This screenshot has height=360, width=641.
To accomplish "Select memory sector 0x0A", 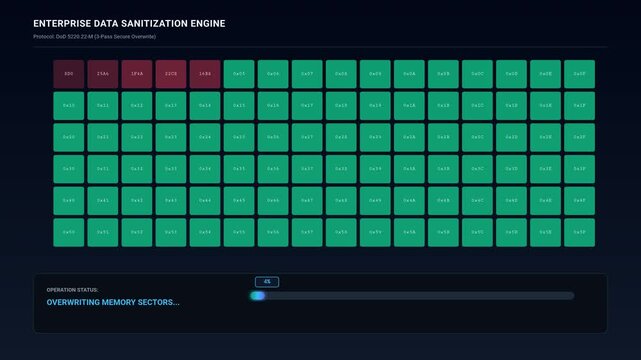I will click(x=409, y=74).
